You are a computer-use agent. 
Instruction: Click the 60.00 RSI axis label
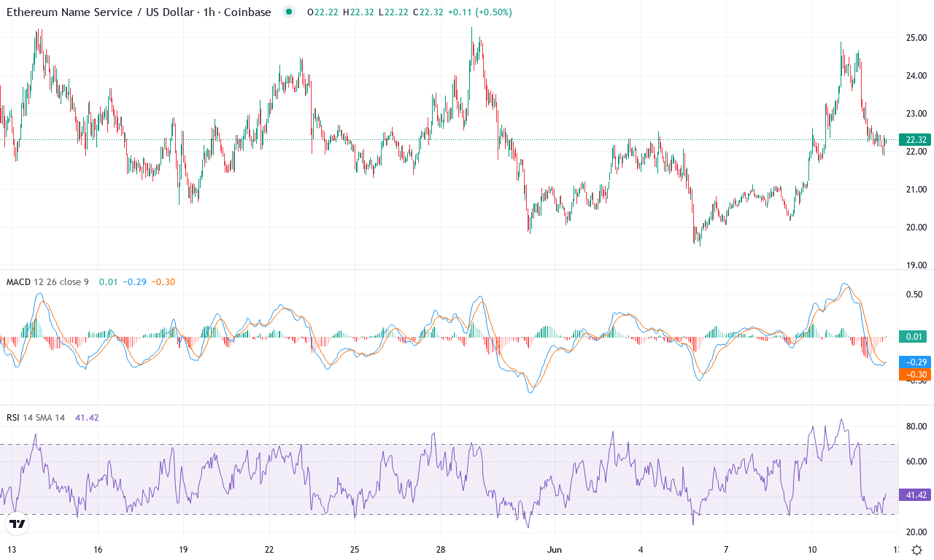pos(916,462)
